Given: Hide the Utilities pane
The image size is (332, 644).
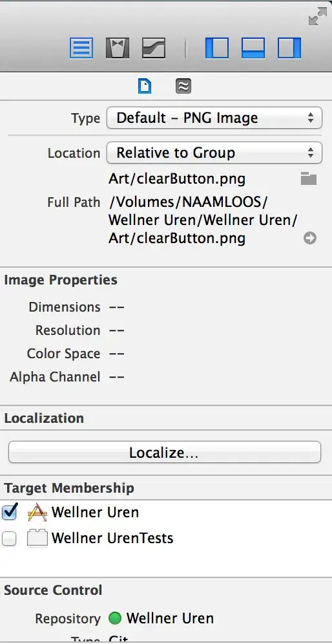Looking at the screenshot, I should click(289, 48).
